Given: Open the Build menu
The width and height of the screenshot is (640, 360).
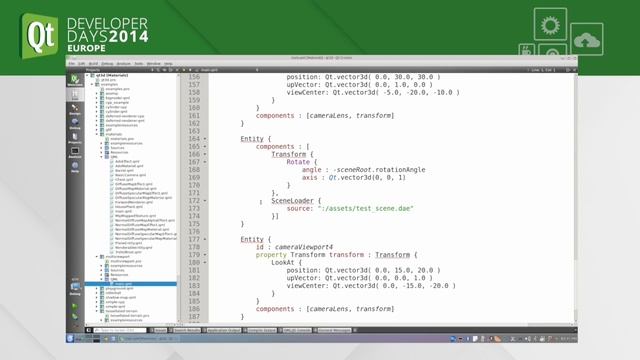Looking at the screenshot, I should [93, 64].
